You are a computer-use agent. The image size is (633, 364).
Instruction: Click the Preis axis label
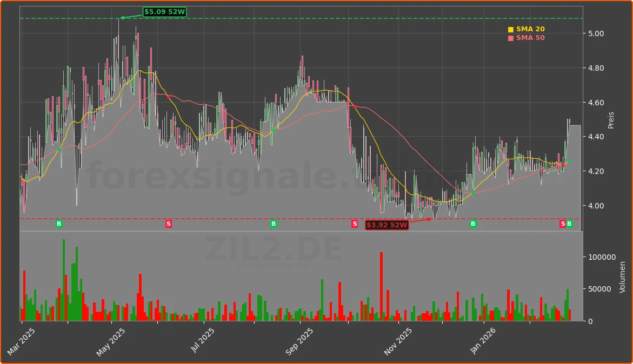click(611, 120)
